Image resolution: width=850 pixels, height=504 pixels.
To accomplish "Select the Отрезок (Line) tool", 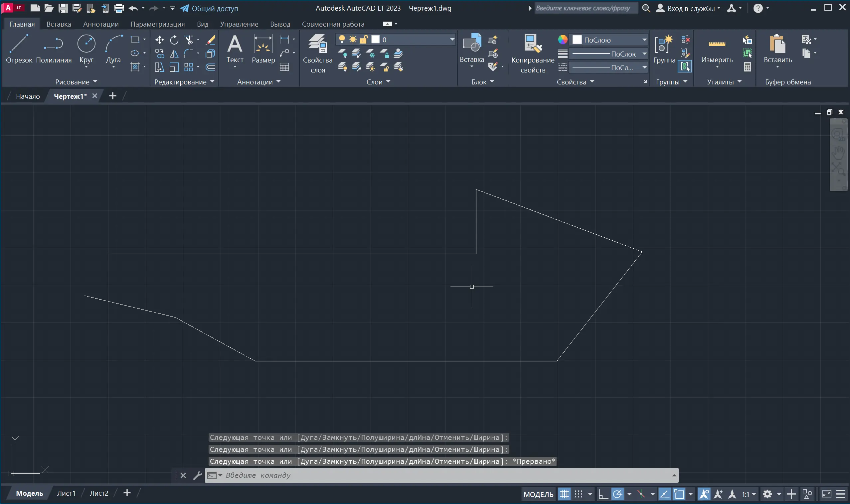I will click(19, 48).
